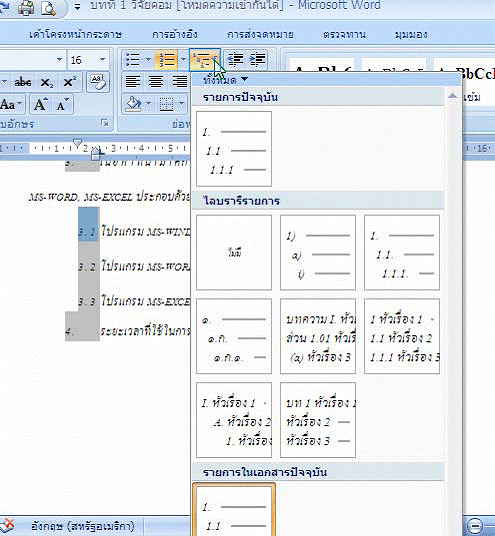Align paragraph text left
The width and height of the screenshot is (495, 536).
[x=133, y=82]
